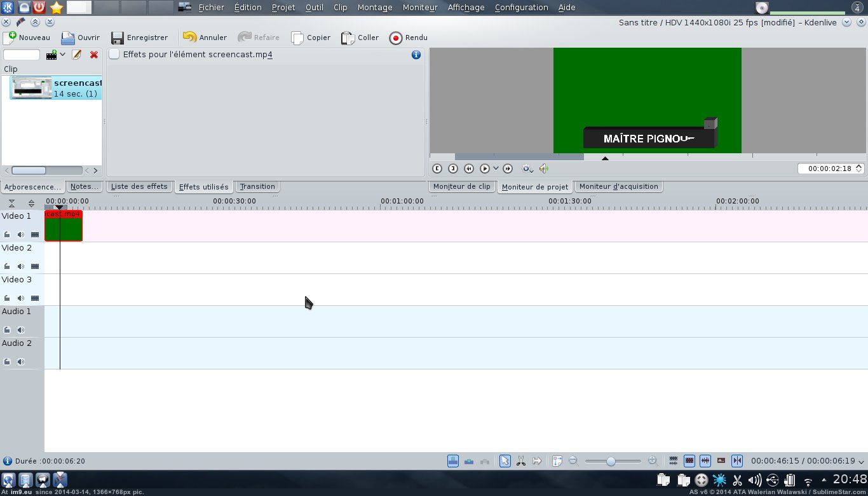Switch to the Liste des effets tab
Viewport: 868px width, 496px height.
[139, 186]
